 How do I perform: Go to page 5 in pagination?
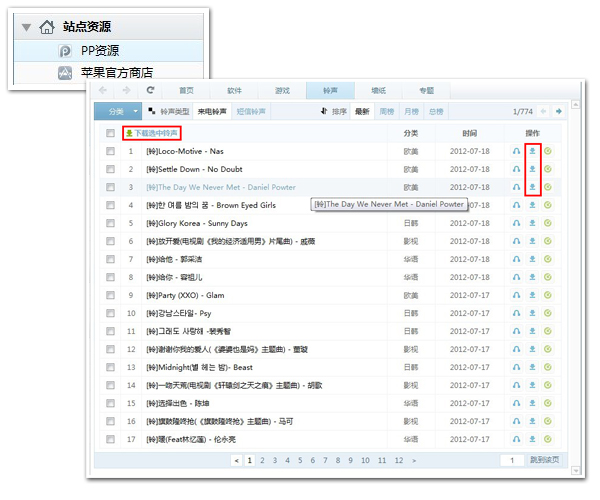(x=300, y=461)
